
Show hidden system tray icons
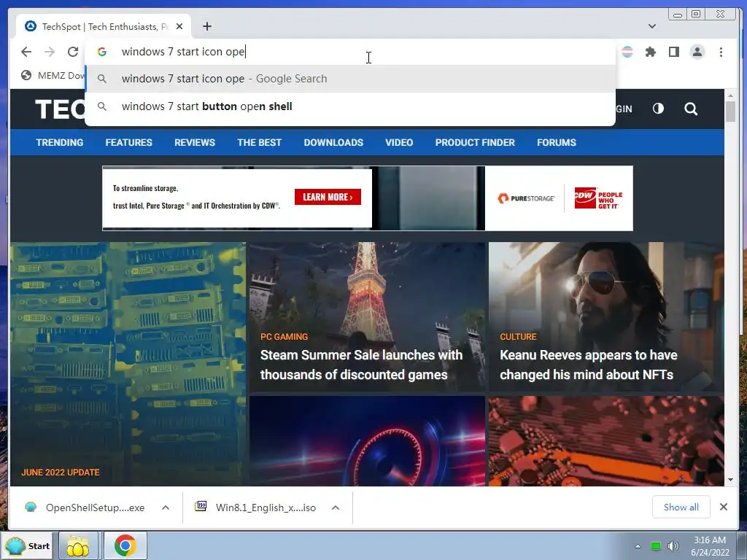point(638,546)
